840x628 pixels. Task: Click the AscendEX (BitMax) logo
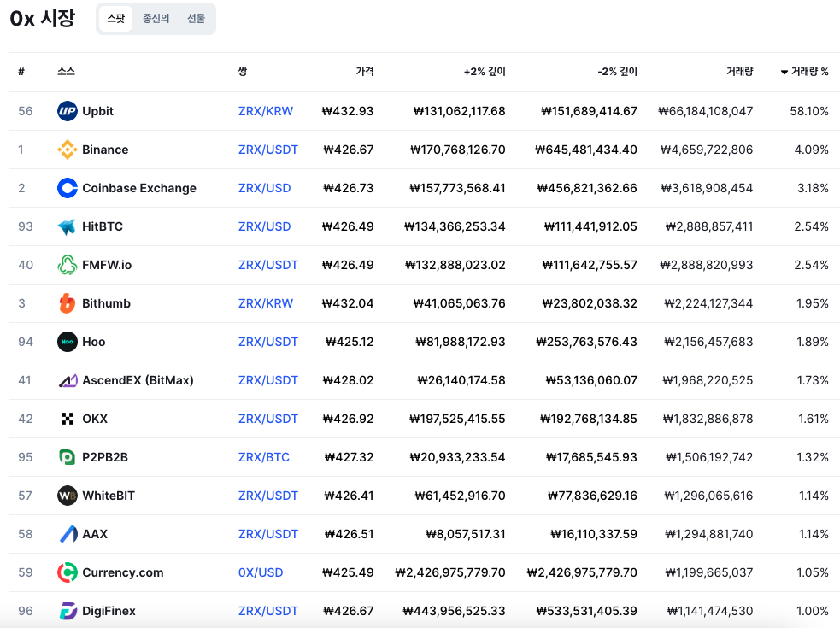67,380
